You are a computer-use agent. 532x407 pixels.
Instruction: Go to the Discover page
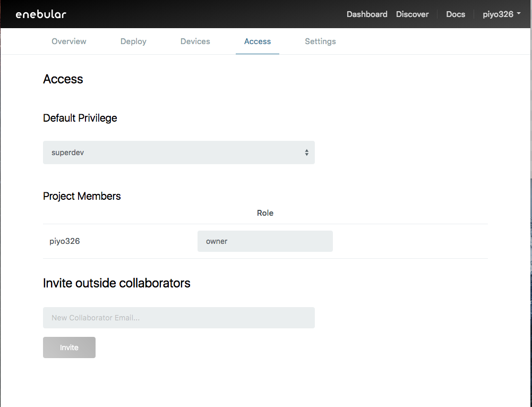point(412,14)
